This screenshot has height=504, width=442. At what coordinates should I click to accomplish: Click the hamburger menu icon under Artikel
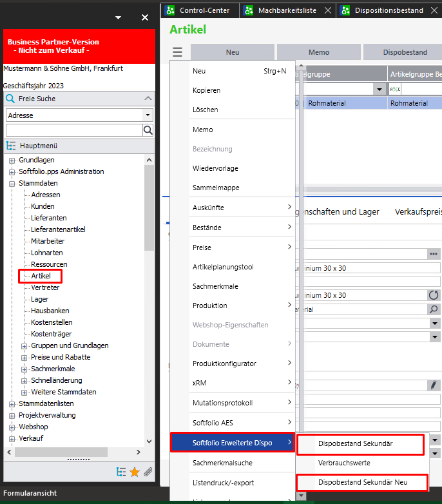coord(177,52)
